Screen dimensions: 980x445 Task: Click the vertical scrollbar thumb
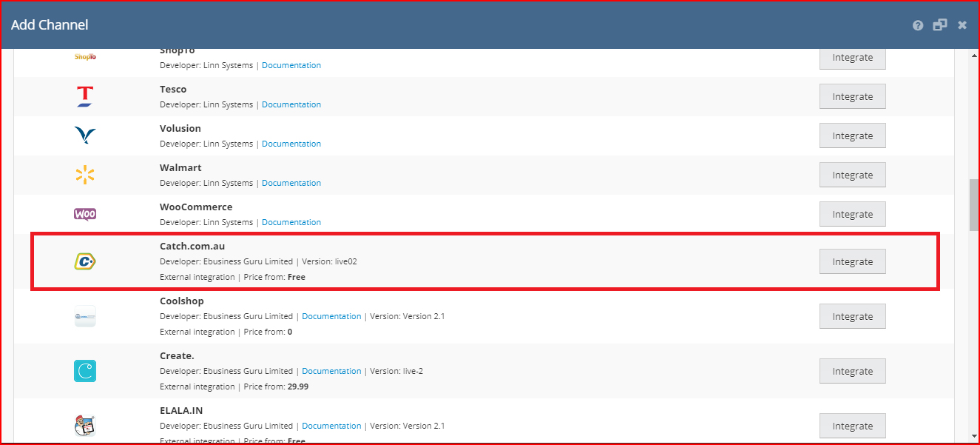point(973,204)
